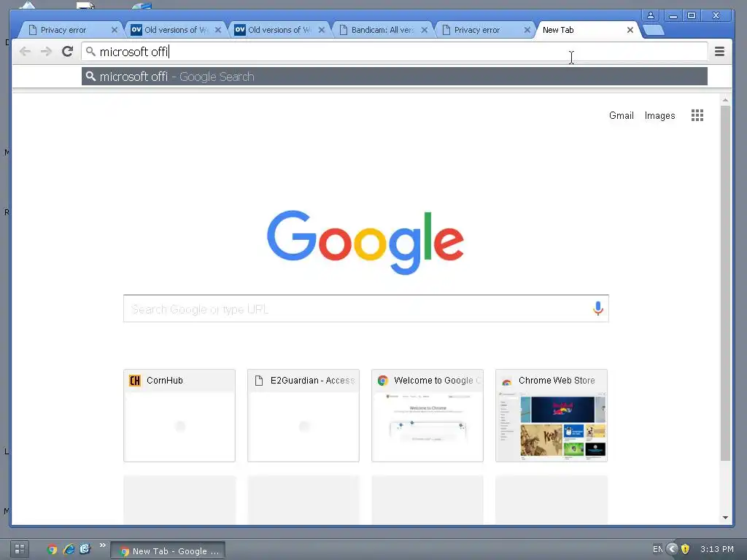
Task: Close the first Old versions tab
Action: click(x=217, y=30)
